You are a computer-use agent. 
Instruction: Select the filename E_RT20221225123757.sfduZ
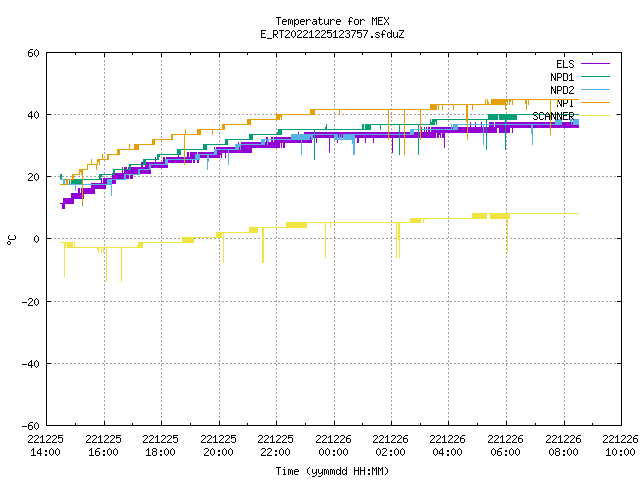point(332,34)
